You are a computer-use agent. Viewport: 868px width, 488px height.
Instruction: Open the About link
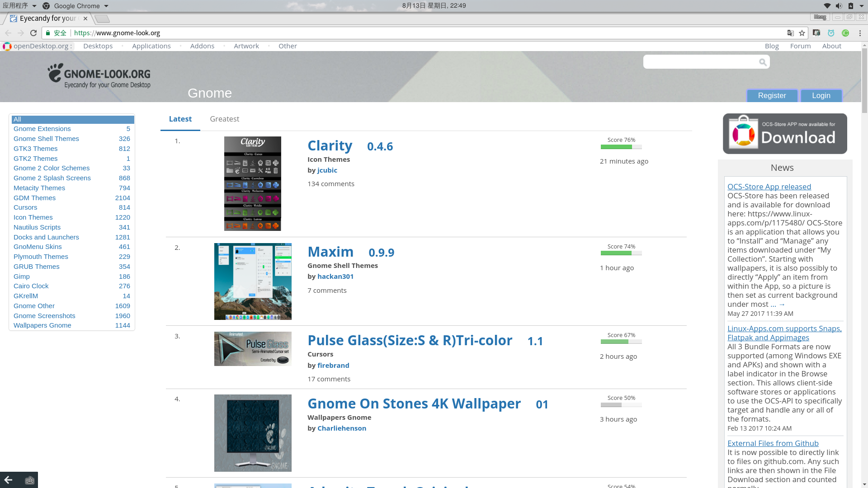pos(831,46)
